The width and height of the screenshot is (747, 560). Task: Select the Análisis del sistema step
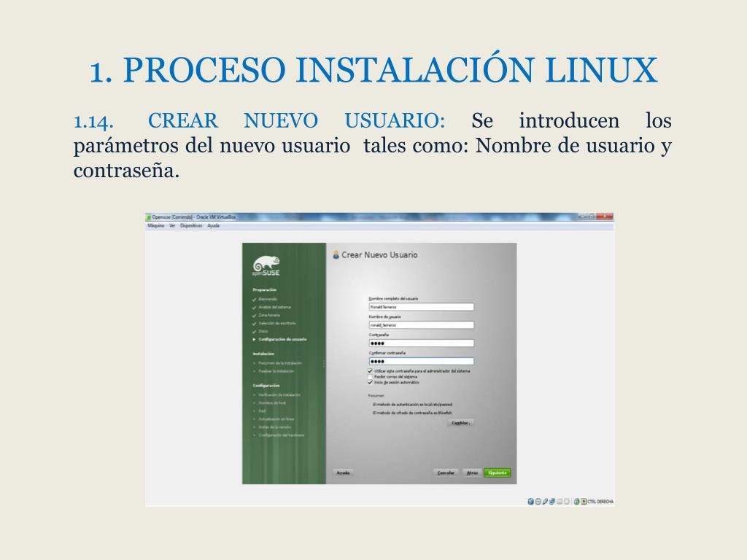click(275, 308)
